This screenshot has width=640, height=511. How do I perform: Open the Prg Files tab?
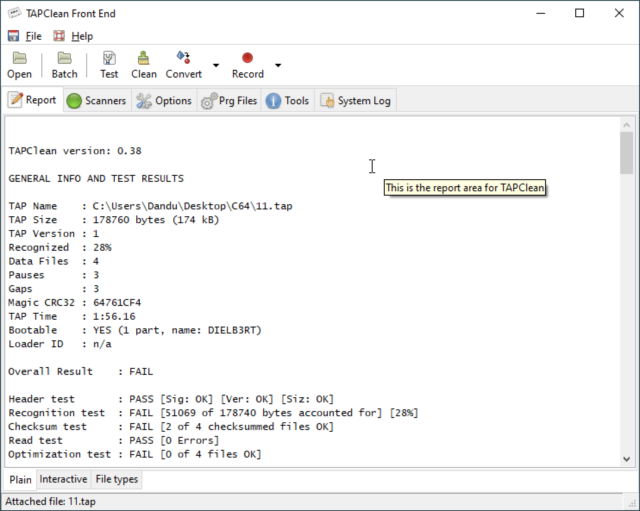pyautogui.click(x=229, y=100)
